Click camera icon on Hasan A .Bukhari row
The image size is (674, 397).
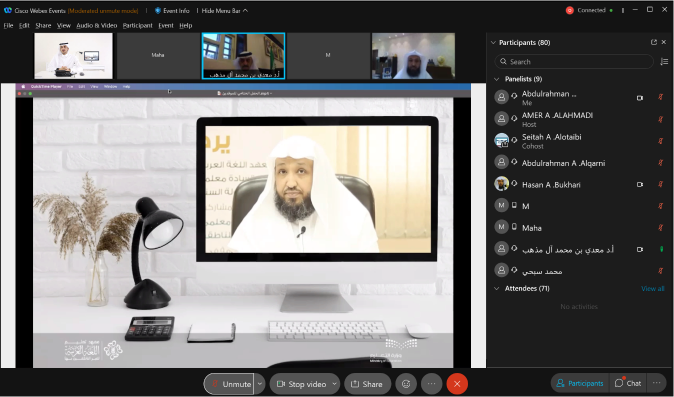pyautogui.click(x=640, y=184)
